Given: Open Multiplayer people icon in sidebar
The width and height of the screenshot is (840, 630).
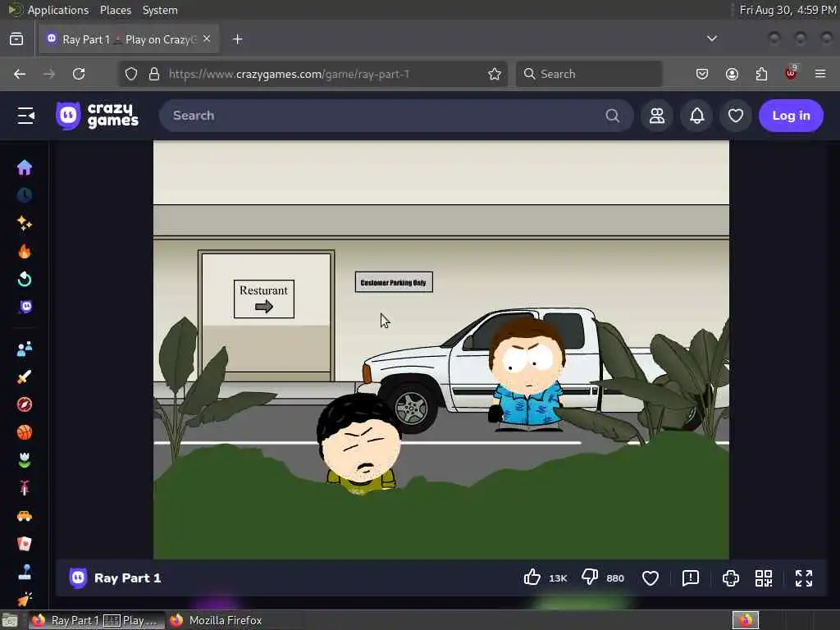Looking at the screenshot, I should click(x=24, y=349).
